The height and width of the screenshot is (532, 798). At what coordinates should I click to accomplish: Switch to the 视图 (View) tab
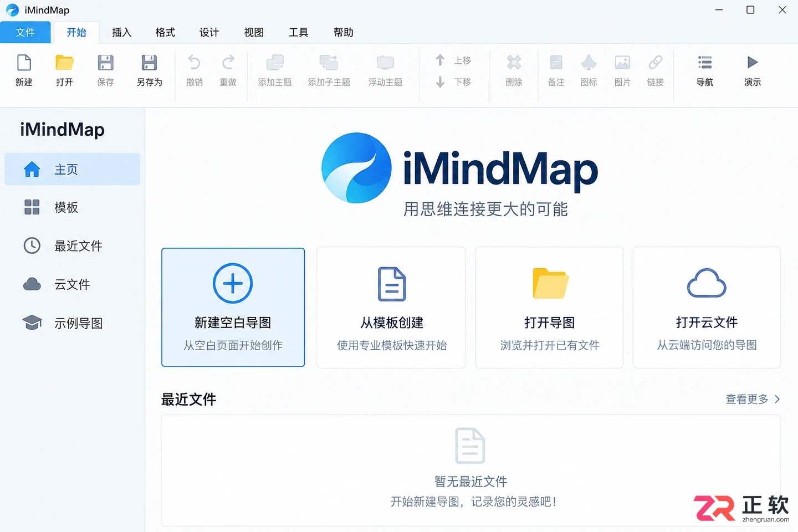click(254, 32)
